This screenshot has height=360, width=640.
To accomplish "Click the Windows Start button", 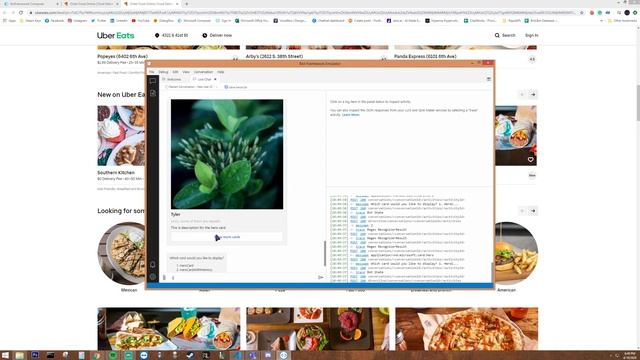I will pos(5,356).
